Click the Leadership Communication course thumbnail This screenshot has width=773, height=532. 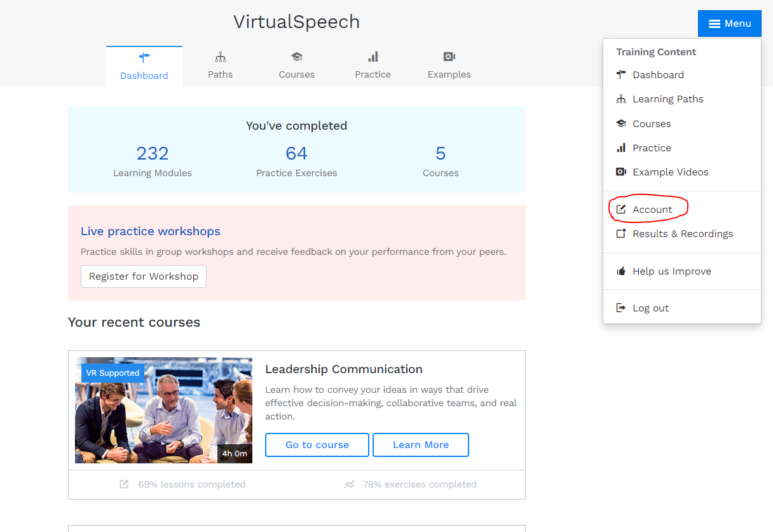pyautogui.click(x=163, y=410)
